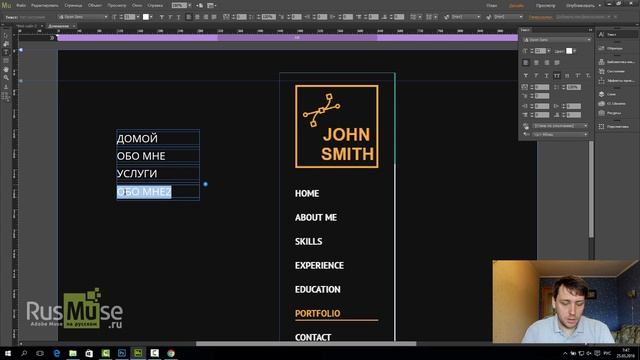Click the John Smith logo on canvas
The height and width of the screenshot is (360, 640).
coord(337,127)
